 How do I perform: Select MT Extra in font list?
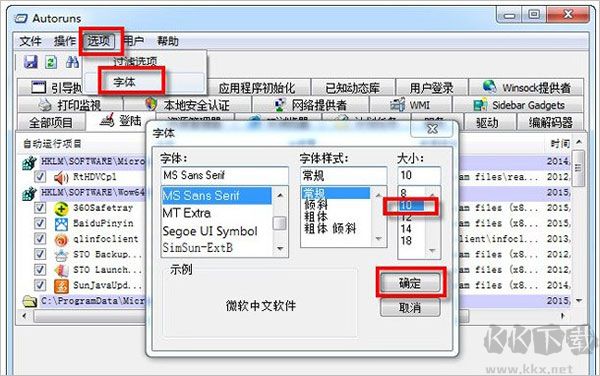[x=217, y=213]
